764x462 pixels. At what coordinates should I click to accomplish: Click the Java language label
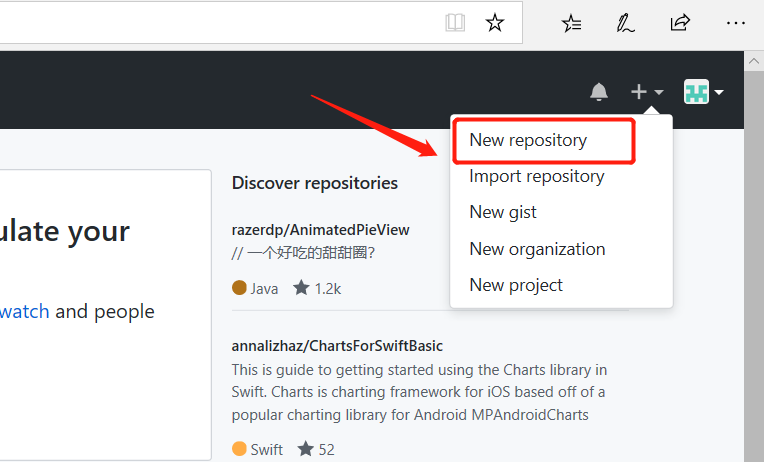(x=255, y=289)
